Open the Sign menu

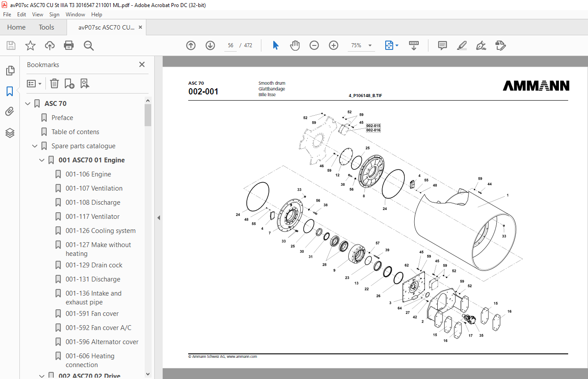tap(54, 15)
